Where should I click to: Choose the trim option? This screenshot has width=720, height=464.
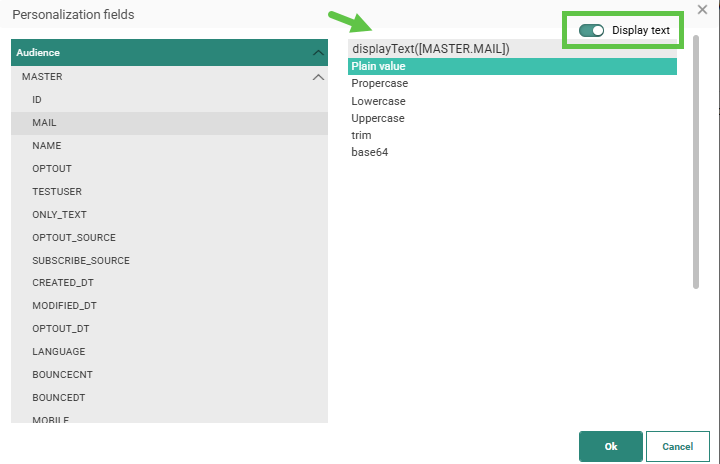click(x=361, y=135)
